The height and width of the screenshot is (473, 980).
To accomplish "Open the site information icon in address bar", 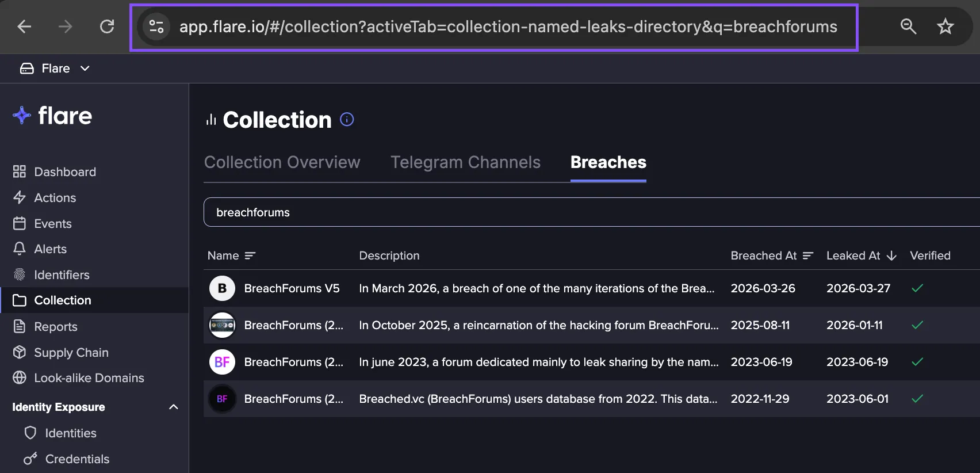I will (156, 26).
